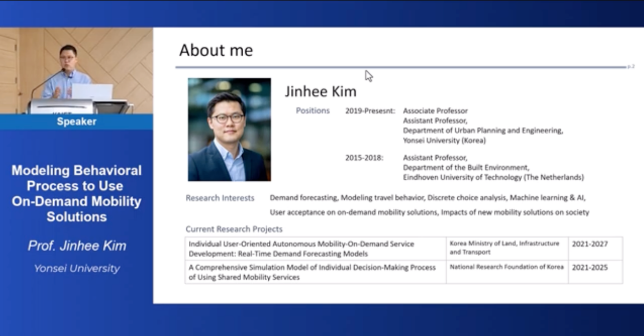This screenshot has height=336, width=644.
Task: Click the "2021-2027" table cell
Action: [x=589, y=244]
